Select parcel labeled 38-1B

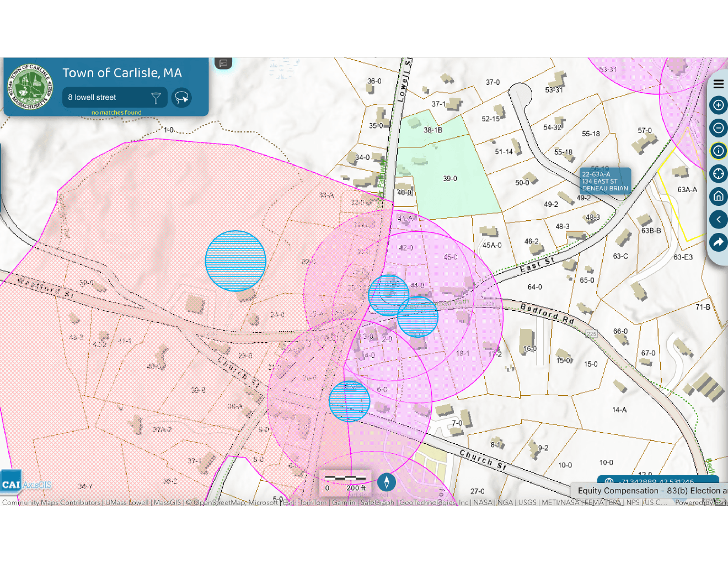[433, 130]
